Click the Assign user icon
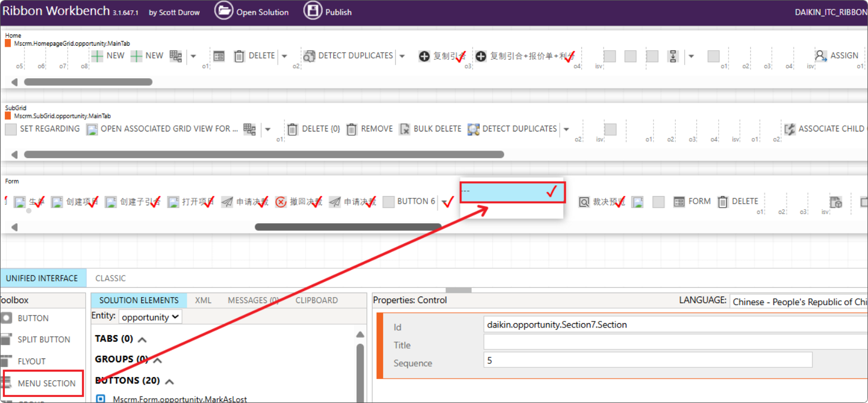 tap(820, 55)
